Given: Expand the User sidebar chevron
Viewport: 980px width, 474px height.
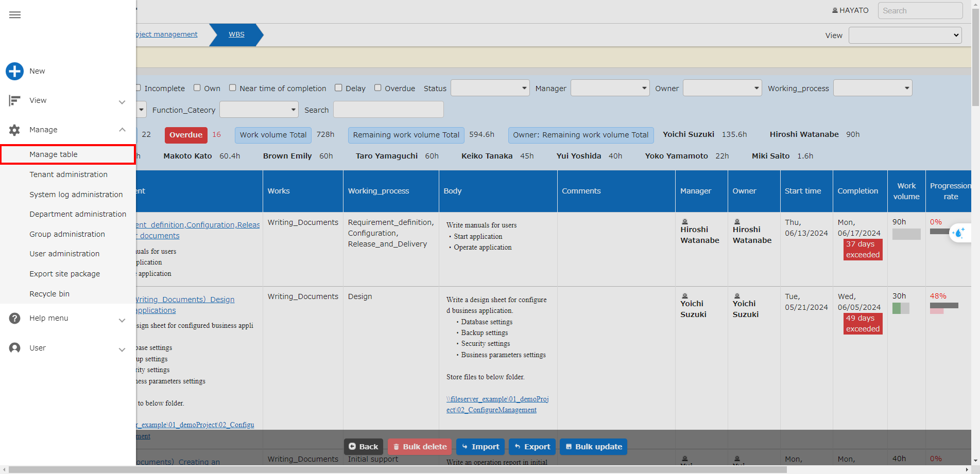Looking at the screenshot, I should (122, 349).
